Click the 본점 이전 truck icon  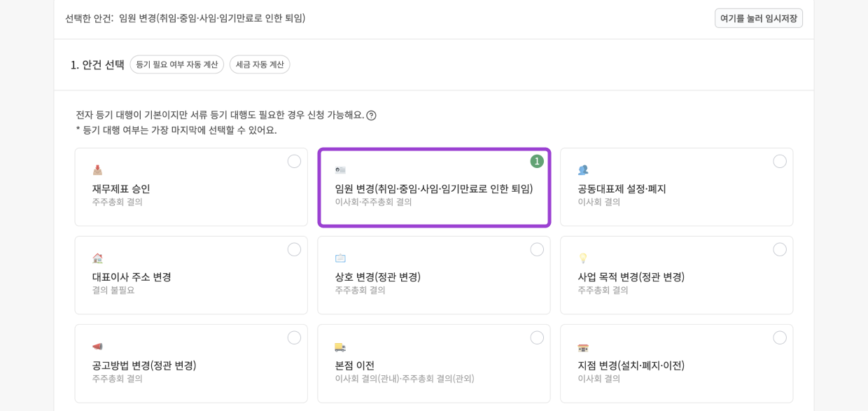click(x=340, y=347)
